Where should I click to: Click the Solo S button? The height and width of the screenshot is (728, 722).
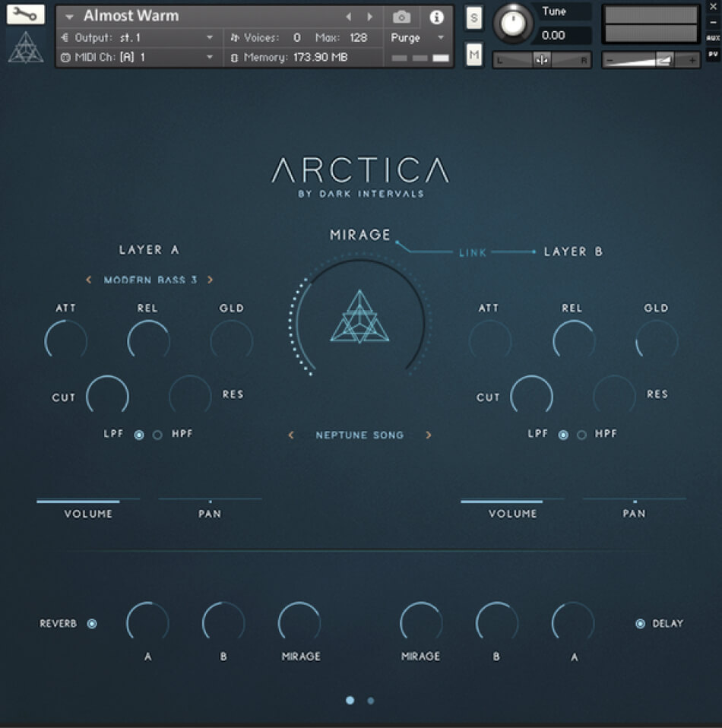pos(474,17)
